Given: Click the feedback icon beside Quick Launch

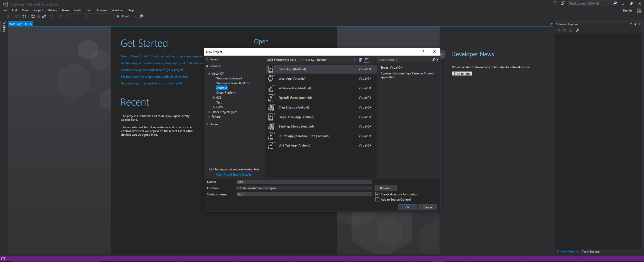Looking at the screenshot, I should (x=563, y=3).
